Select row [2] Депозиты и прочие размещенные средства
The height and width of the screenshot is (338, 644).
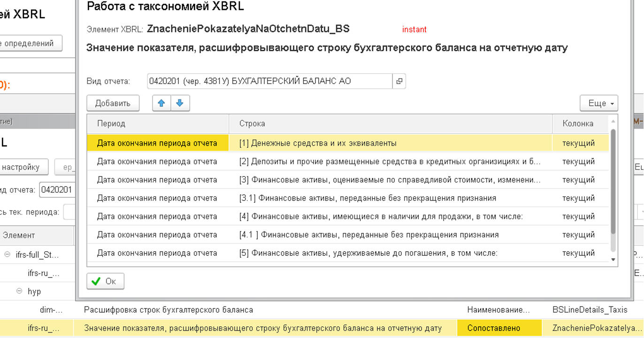[390, 161]
